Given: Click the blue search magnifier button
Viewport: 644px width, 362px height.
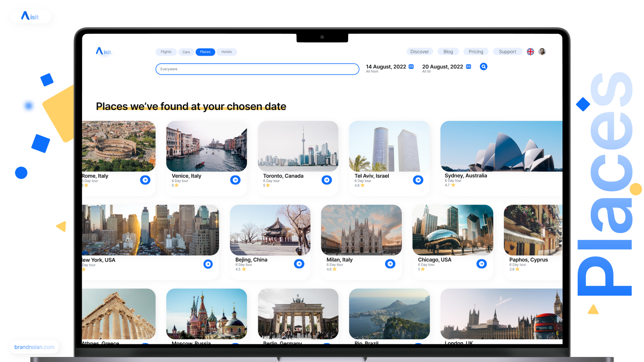Looking at the screenshot, I should tap(483, 66).
